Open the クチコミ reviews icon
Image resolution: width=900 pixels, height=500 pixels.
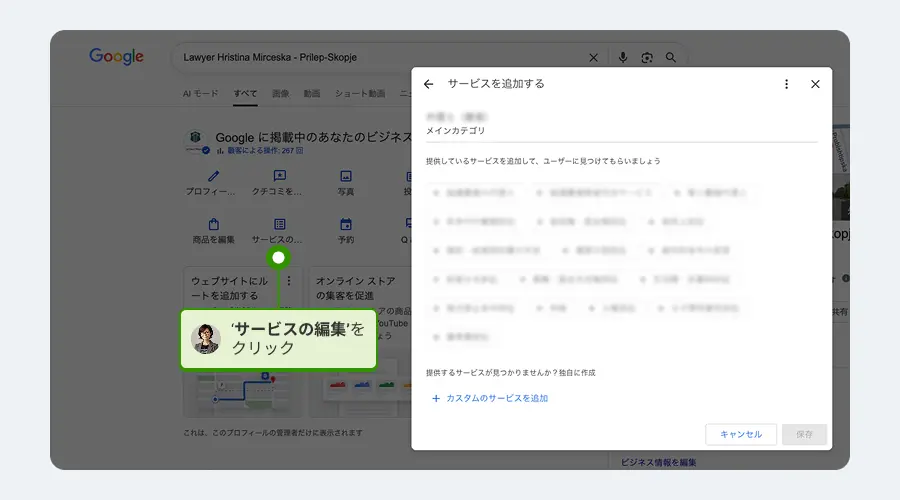click(279, 176)
